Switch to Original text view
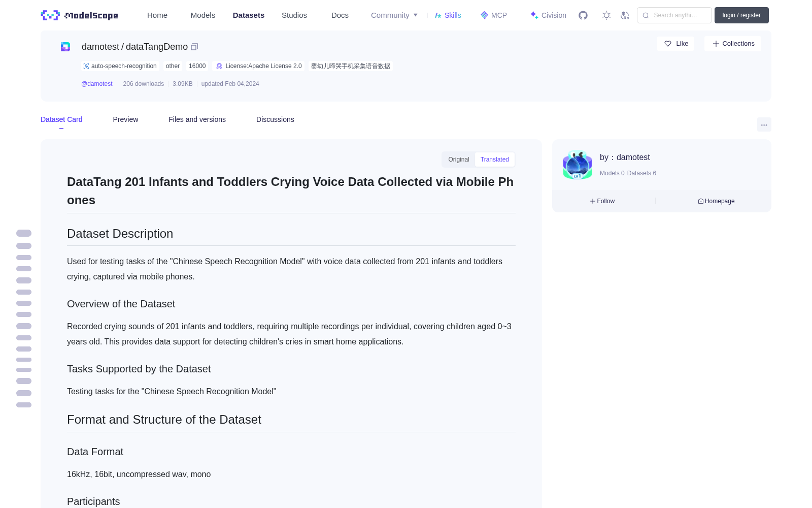 point(459,160)
